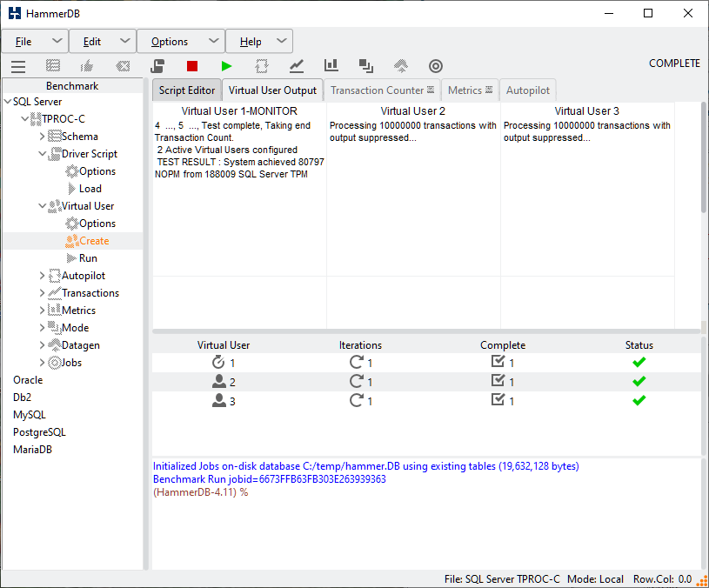The height and width of the screenshot is (588, 709).
Task: Collapse the SQL Server tree node
Action: (8, 102)
